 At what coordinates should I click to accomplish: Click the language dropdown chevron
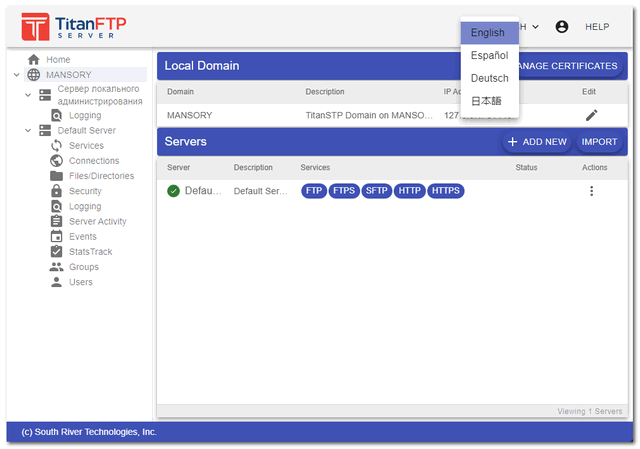536,27
